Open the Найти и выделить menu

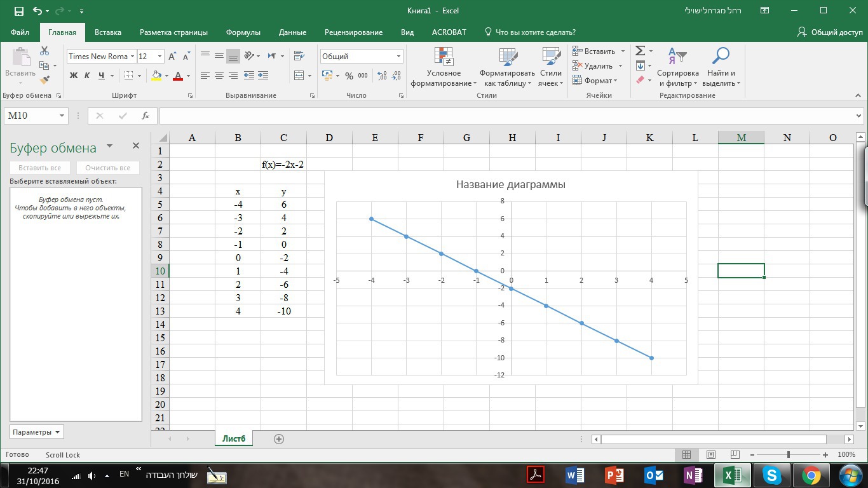point(720,66)
